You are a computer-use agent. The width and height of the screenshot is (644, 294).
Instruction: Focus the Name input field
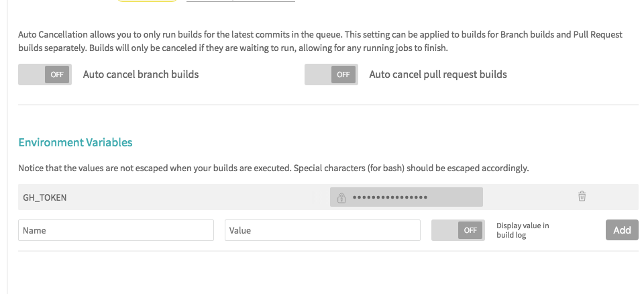tap(116, 230)
